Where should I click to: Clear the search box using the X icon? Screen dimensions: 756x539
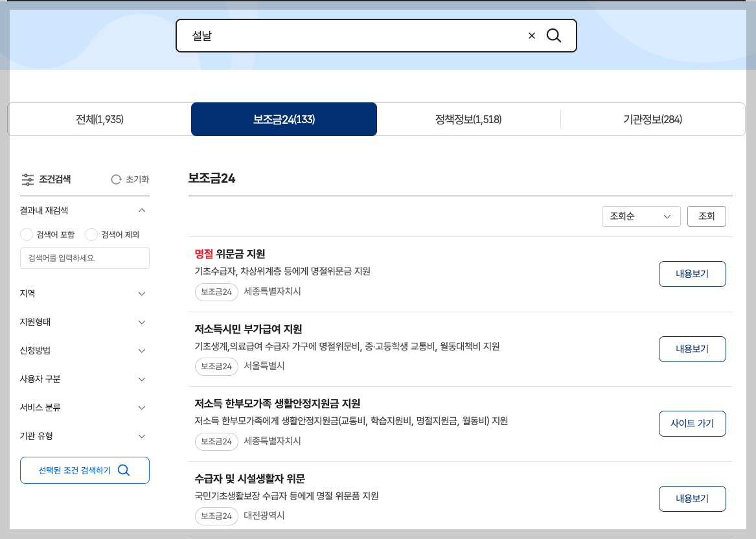coord(532,36)
